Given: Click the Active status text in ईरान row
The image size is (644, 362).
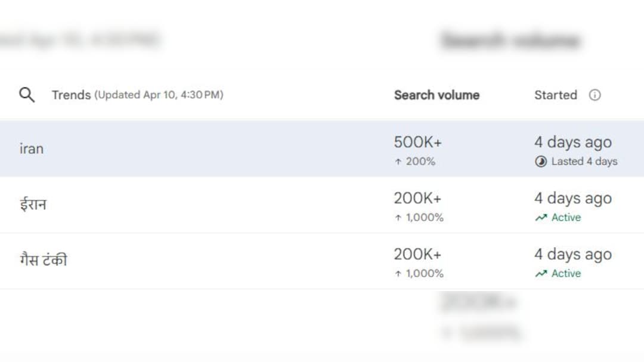Looking at the screenshot, I should pyautogui.click(x=566, y=218).
